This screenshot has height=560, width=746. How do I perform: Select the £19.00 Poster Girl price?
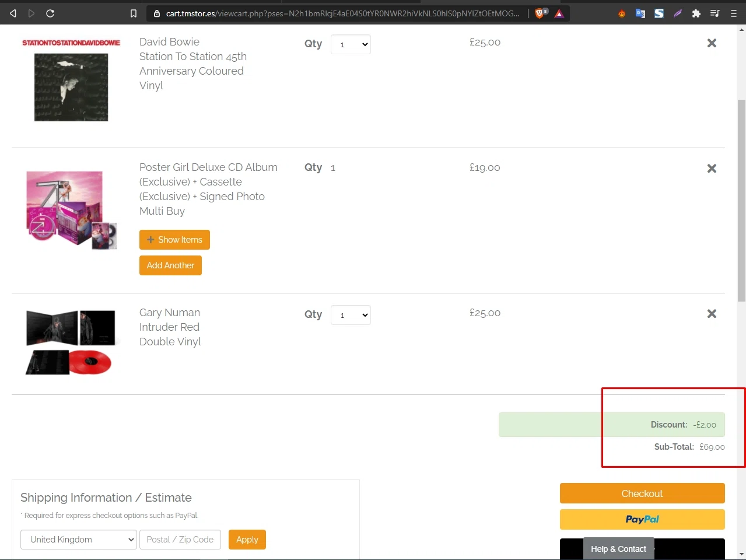pos(485,167)
